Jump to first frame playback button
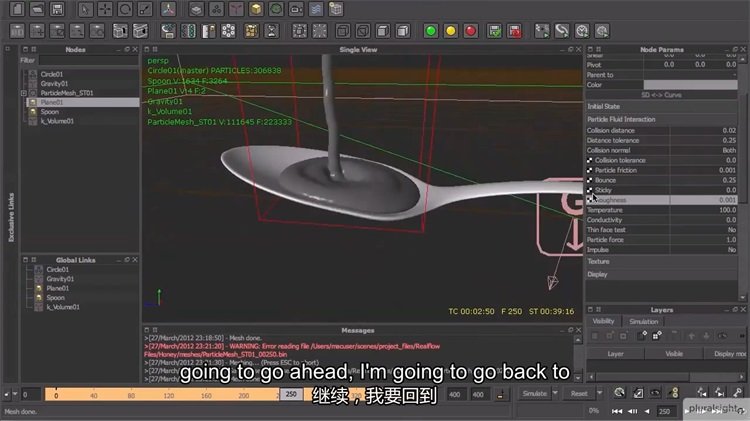 click(x=617, y=411)
